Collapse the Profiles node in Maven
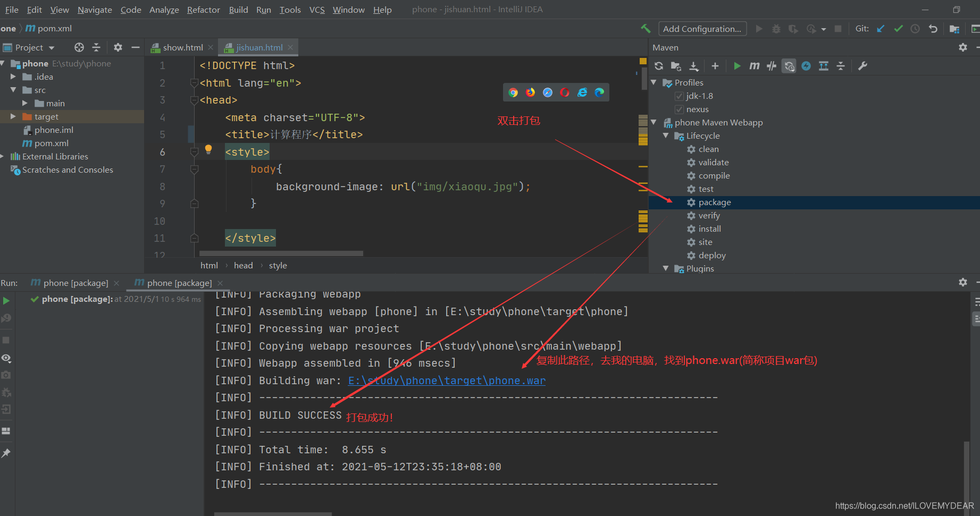Viewport: 980px width, 516px height. [654, 82]
